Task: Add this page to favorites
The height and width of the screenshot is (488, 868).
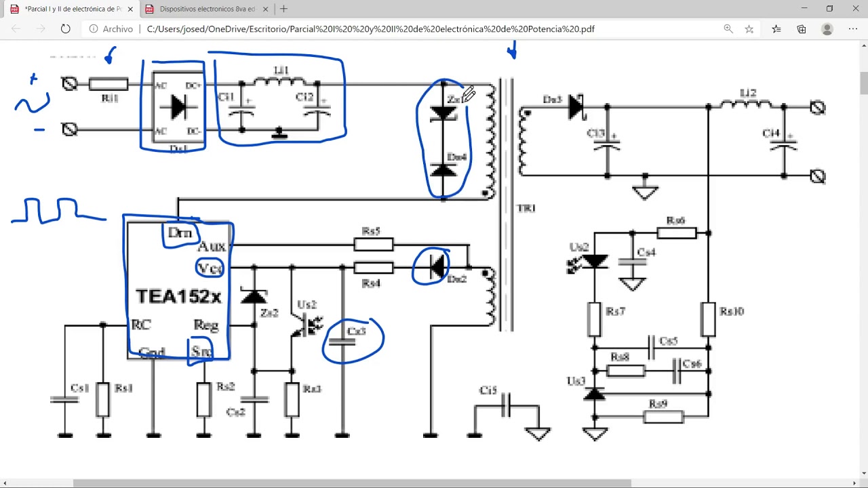Action: [x=749, y=29]
